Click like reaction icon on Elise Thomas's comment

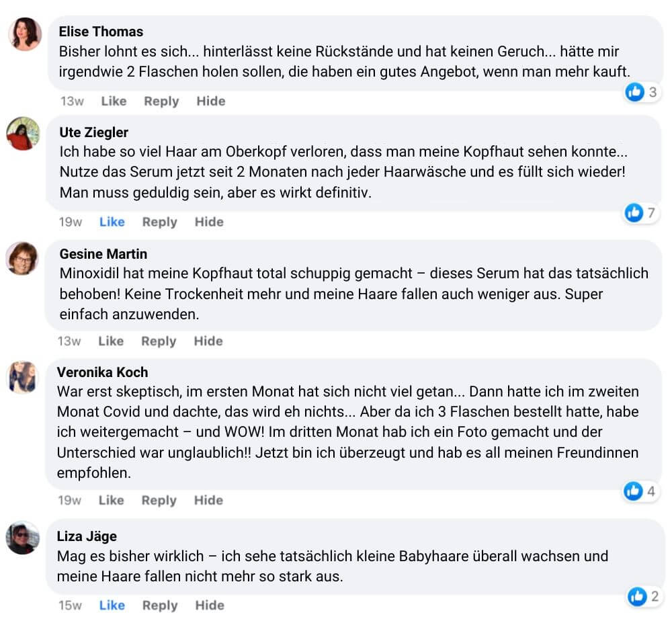pyautogui.click(x=635, y=93)
